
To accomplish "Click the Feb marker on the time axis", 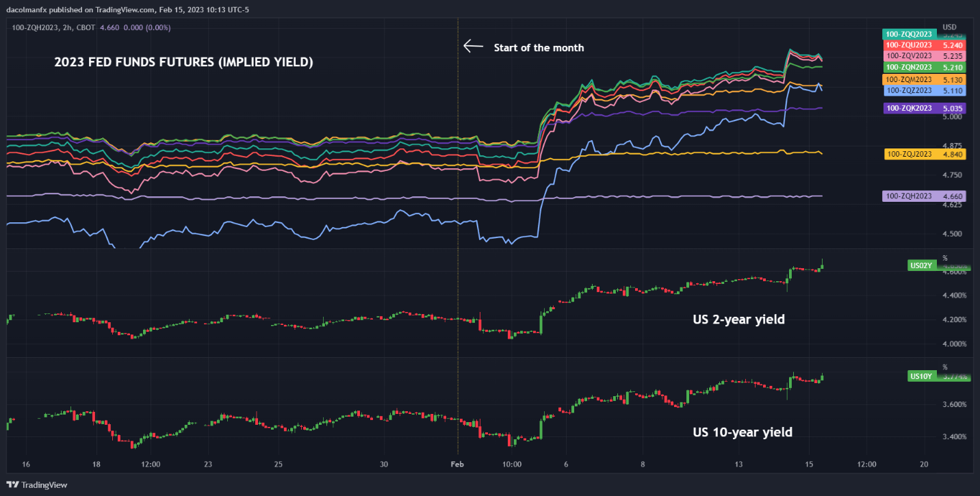I will [x=457, y=464].
